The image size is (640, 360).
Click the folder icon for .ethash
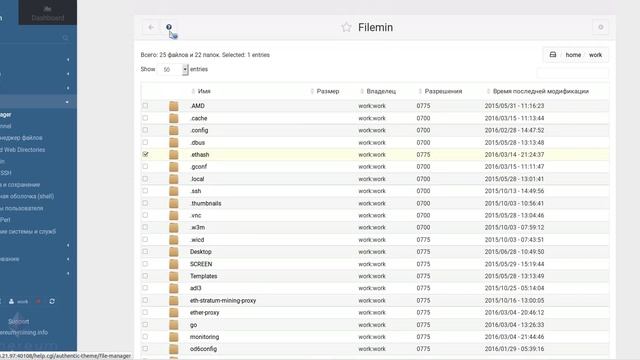[x=173, y=155]
